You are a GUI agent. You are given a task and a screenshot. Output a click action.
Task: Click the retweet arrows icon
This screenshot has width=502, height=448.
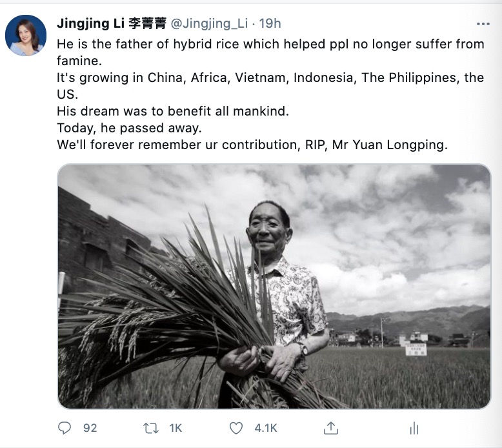(150, 428)
